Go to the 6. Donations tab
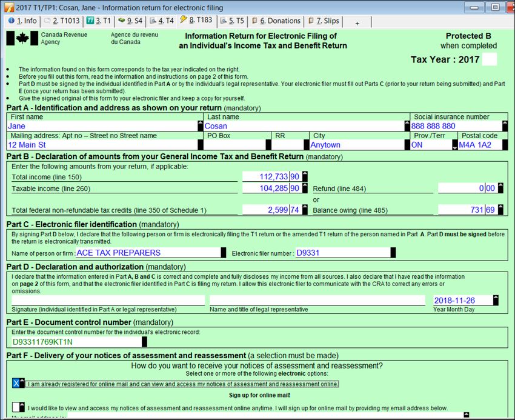Screen dimensions: 515x420 tap(276, 21)
